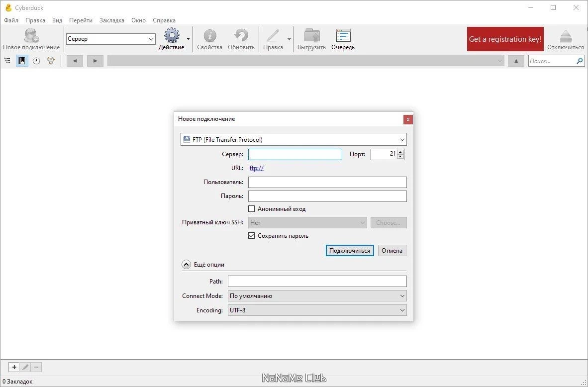Go to parent folder up arrow
The image size is (588, 387).
pos(516,61)
